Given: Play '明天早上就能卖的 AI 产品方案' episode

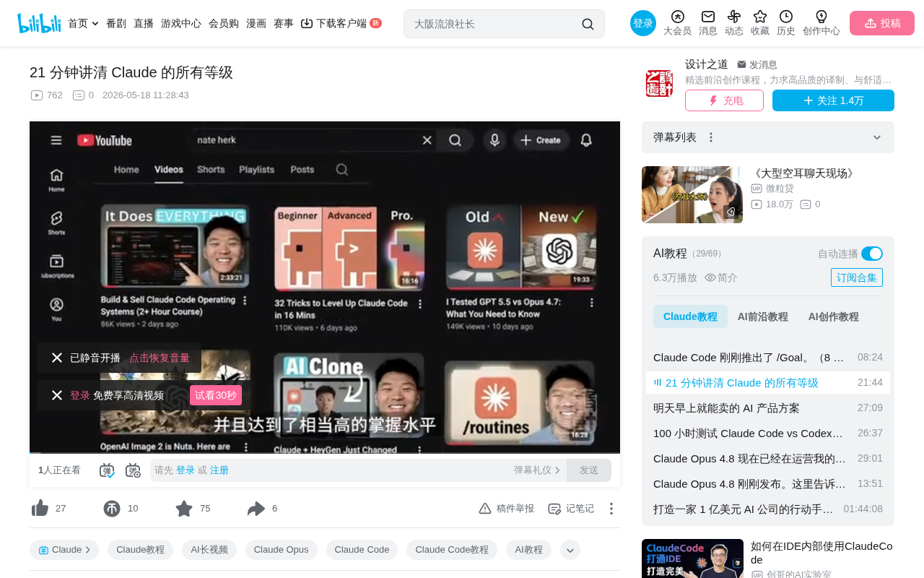Looking at the screenshot, I should pyautogui.click(x=768, y=407).
